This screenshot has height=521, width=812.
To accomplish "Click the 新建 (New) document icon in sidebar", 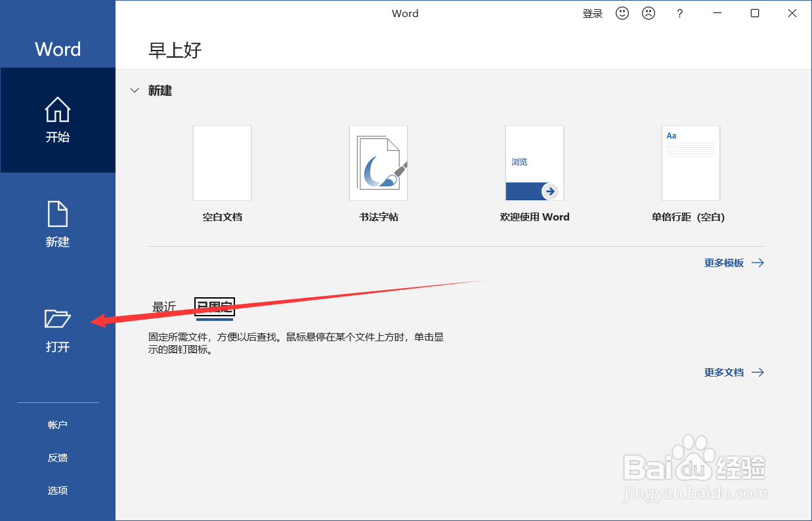I will (58, 214).
